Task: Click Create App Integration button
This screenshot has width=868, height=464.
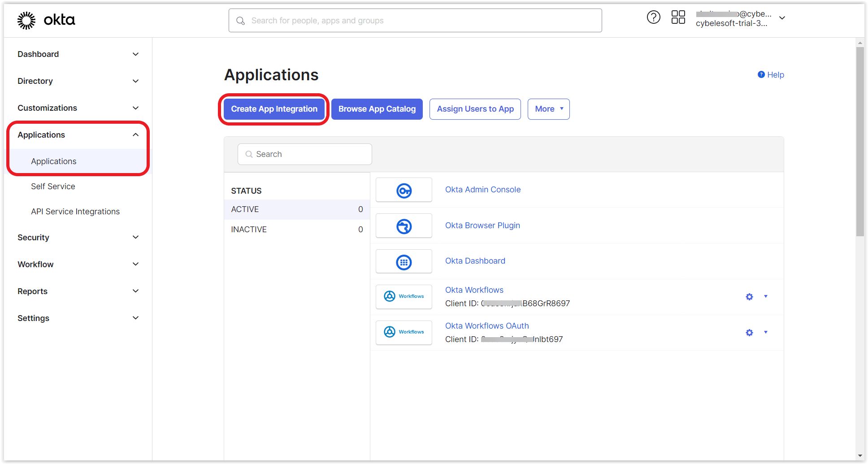Action: [x=274, y=109]
